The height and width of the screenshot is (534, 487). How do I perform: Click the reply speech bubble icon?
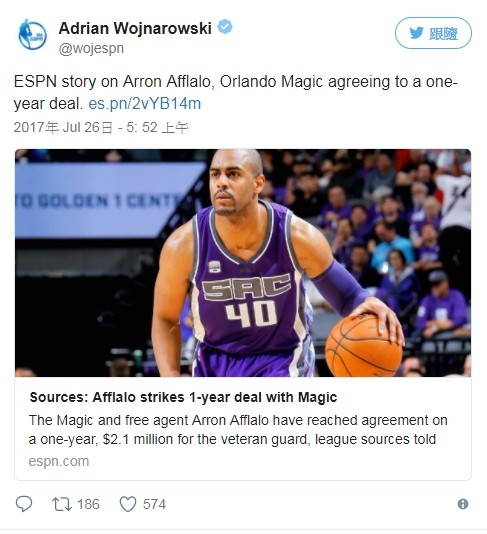coord(24,504)
